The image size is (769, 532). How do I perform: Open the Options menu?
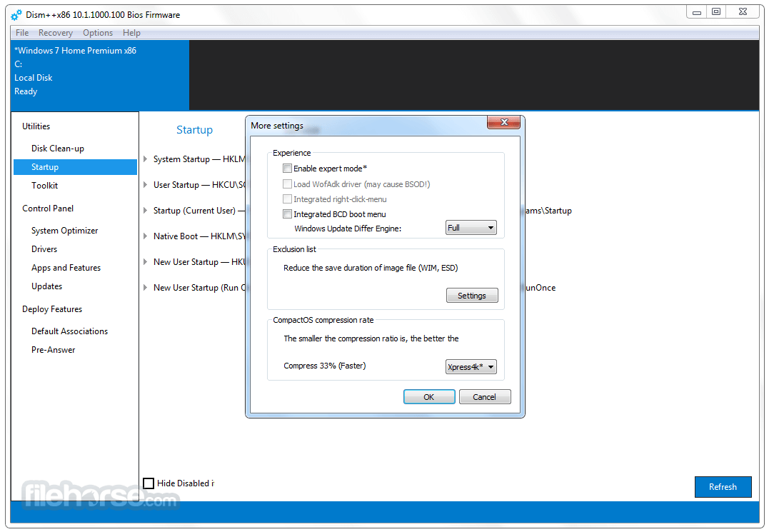pos(98,33)
